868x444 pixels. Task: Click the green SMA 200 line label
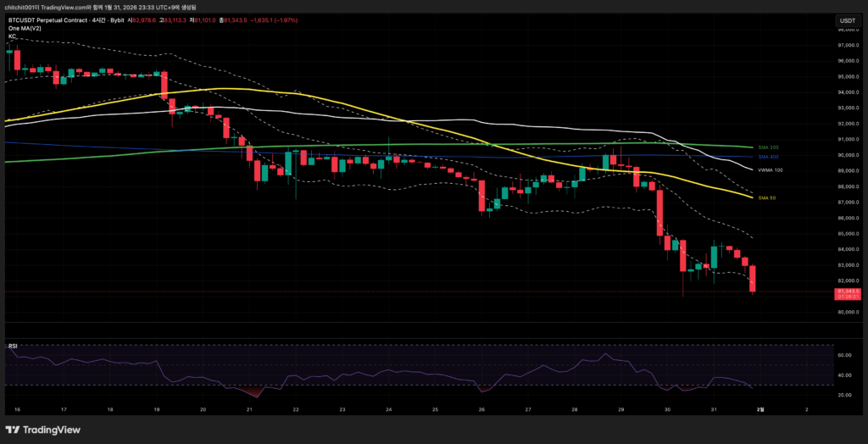click(767, 147)
